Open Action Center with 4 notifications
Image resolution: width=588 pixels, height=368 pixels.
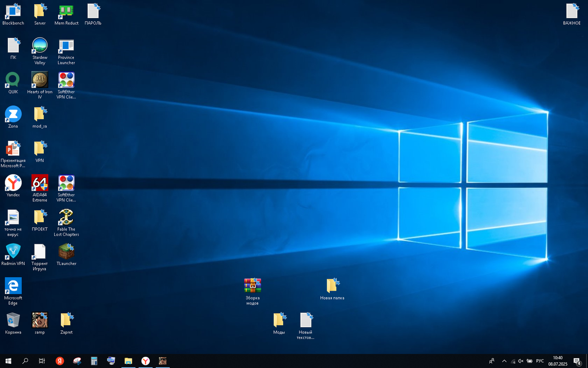(x=577, y=361)
